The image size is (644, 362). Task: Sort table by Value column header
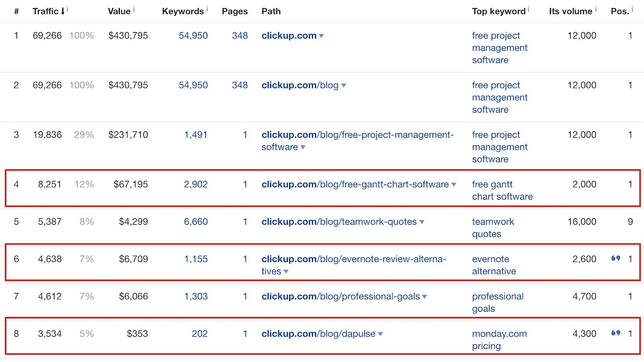pyautogui.click(x=119, y=11)
